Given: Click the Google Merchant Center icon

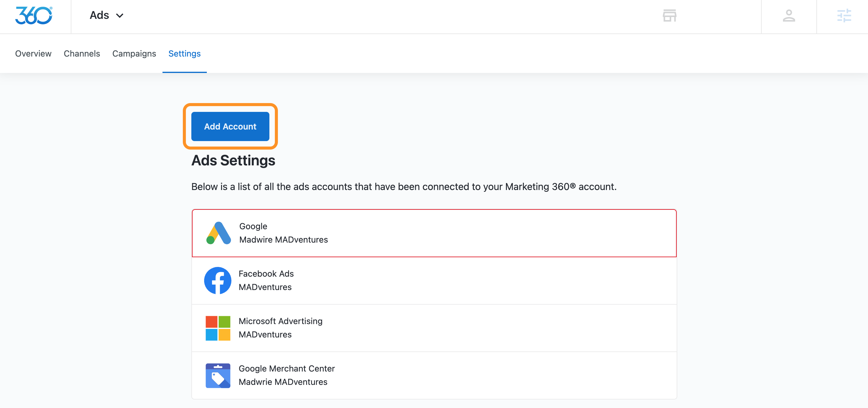Looking at the screenshot, I should pyautogui.click(x=218, y=375).
